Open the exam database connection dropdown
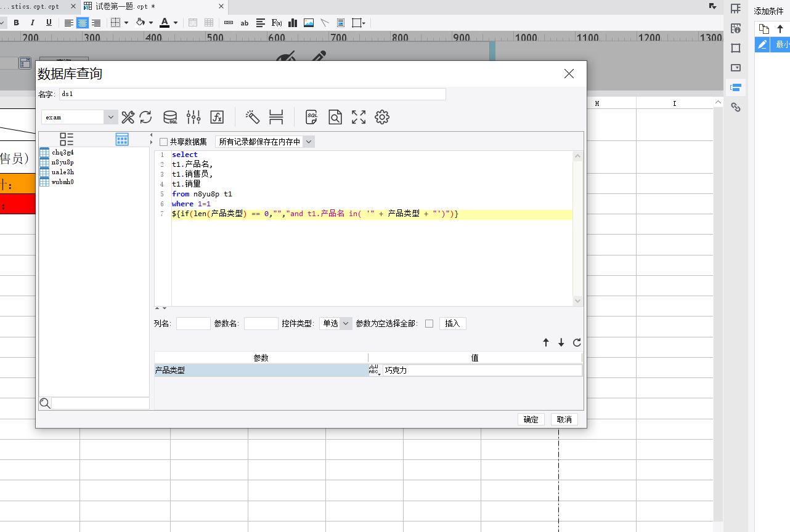Screen dimensions: 790x532 click(x=111, y=117)
